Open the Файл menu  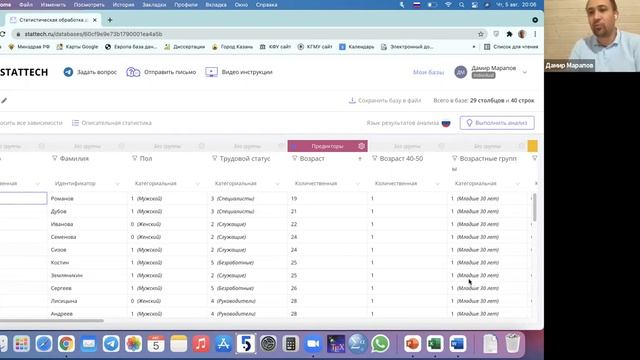[x=26, y=5]
